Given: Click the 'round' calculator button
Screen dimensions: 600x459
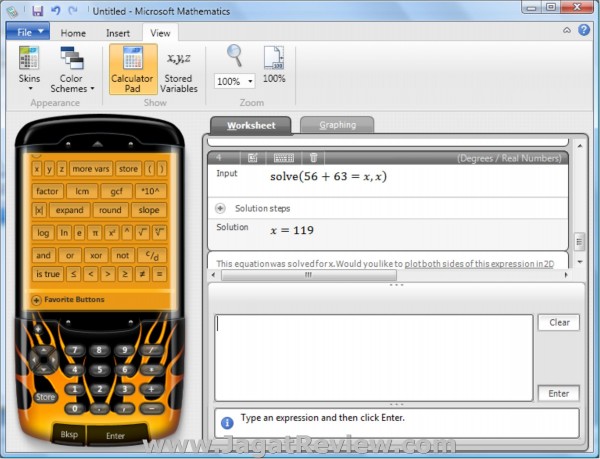Looking at the screenshot, I should [x=110, y=210].
